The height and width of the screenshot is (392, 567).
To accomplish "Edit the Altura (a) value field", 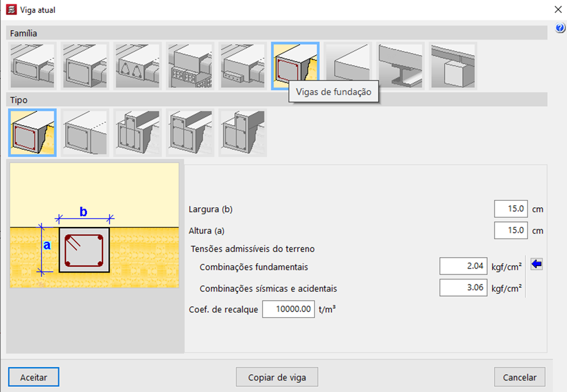I will (511, 230).
